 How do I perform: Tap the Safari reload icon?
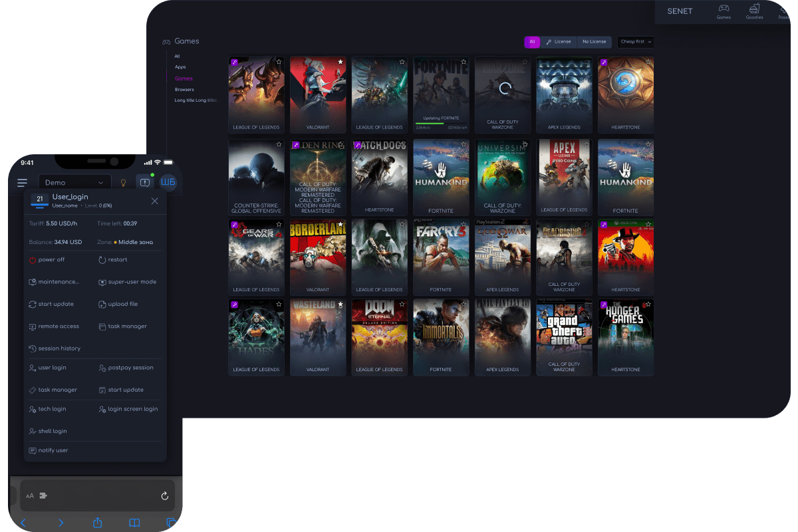165,496
